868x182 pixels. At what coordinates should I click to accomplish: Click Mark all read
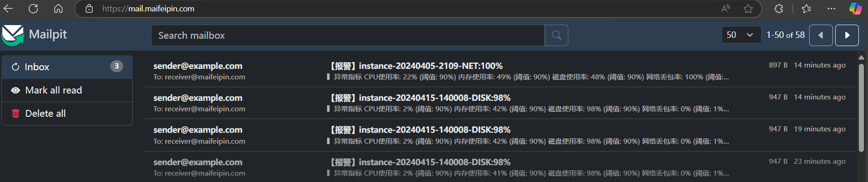pos(67,90)
